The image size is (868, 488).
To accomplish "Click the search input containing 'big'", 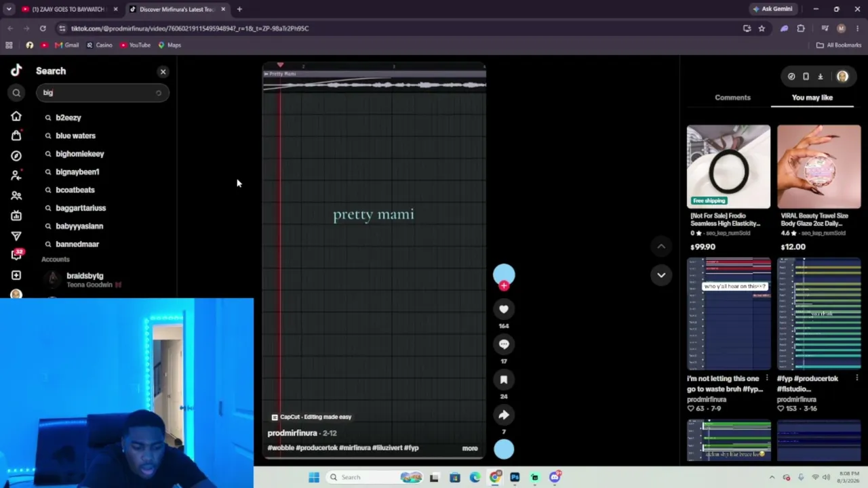I will tap(102, 93).
